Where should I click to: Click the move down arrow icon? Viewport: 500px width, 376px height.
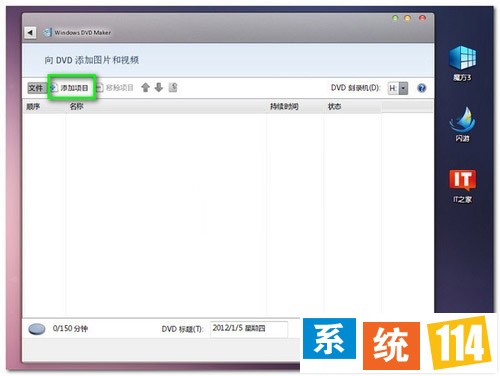(x=159, y=88)
